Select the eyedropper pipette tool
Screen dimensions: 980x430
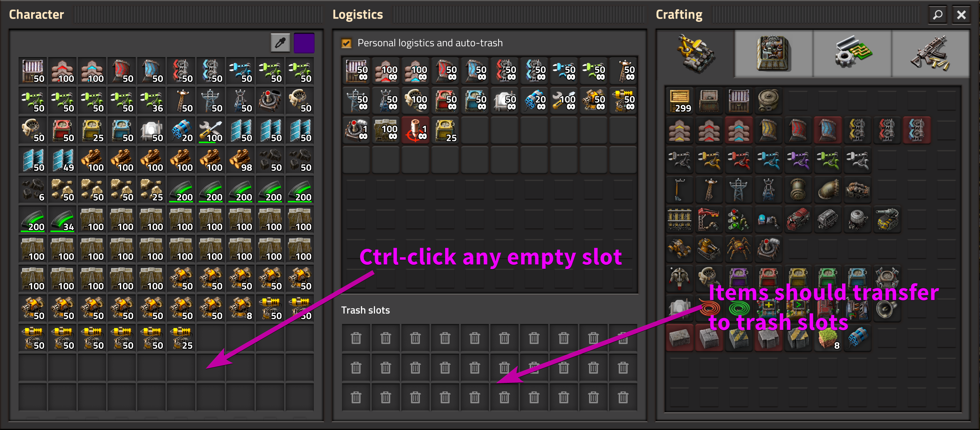pyautogui.click(x=280, y=43)
